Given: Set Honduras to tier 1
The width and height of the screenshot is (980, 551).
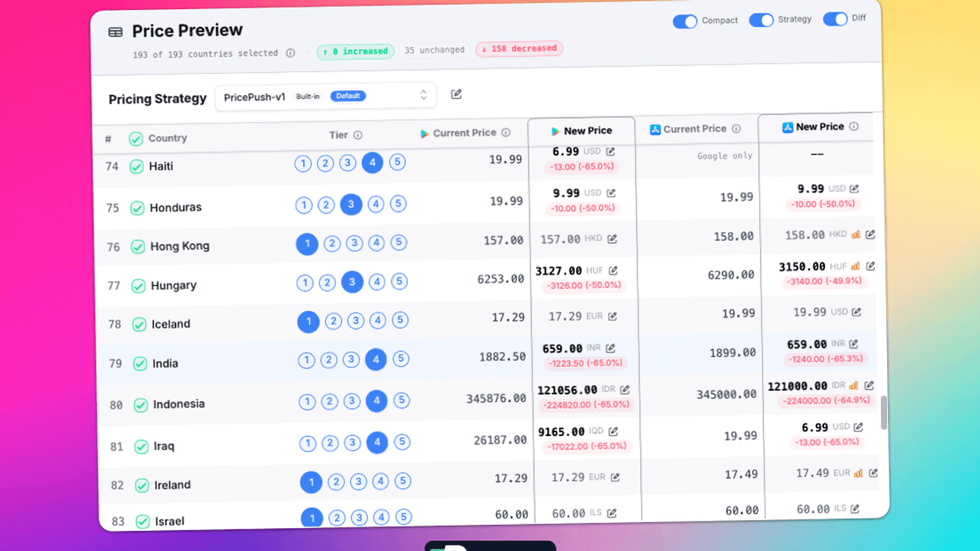Looking at the screenshot, I should click(304, 206).
